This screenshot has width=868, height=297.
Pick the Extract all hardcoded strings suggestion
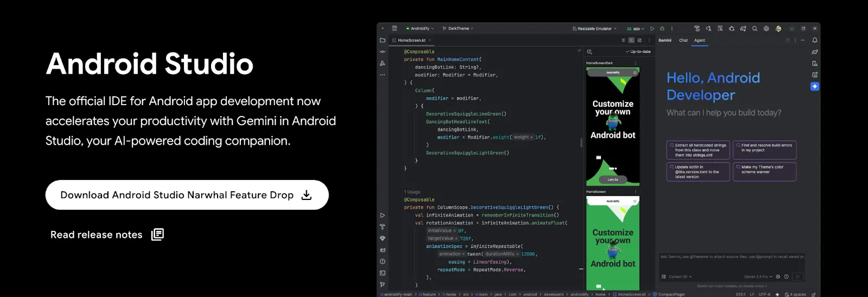point(698,150)
